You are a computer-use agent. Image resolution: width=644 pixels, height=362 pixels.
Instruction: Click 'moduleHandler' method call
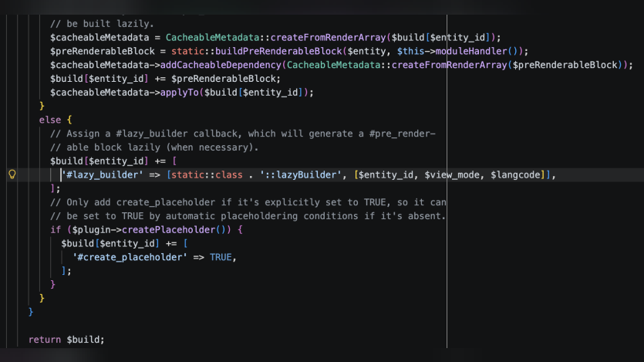click(471, 52)
